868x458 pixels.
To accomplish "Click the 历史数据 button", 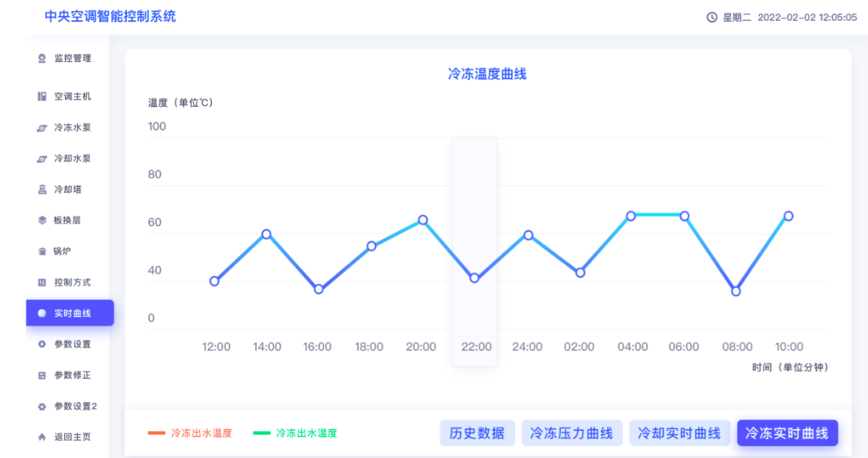I will tap(477, 433).
